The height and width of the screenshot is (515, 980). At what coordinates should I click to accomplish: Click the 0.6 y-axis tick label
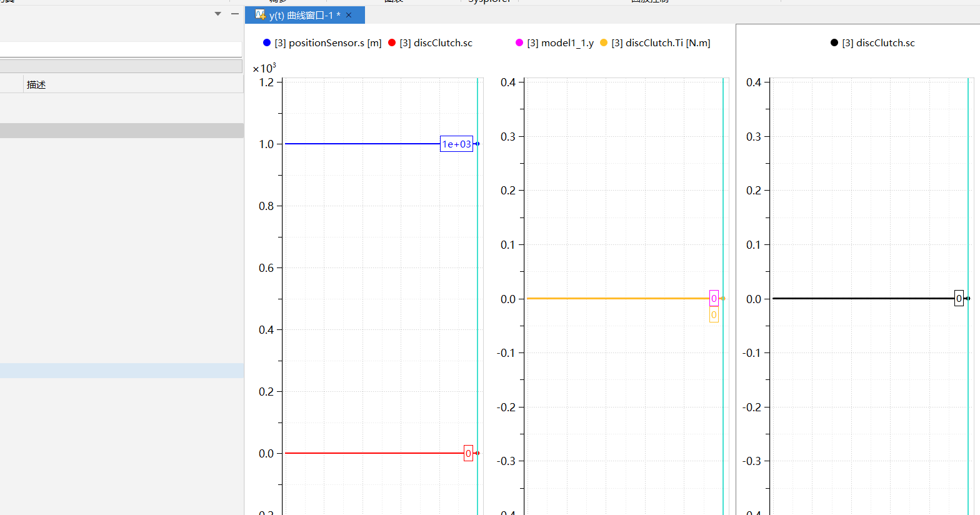click(x=267, y=267)
